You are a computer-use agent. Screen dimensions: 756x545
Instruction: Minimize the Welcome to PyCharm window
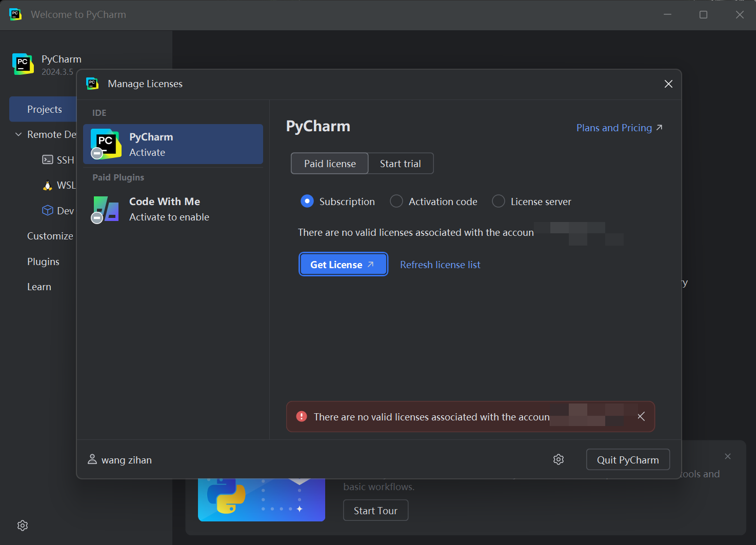click(x=667, y=14)
